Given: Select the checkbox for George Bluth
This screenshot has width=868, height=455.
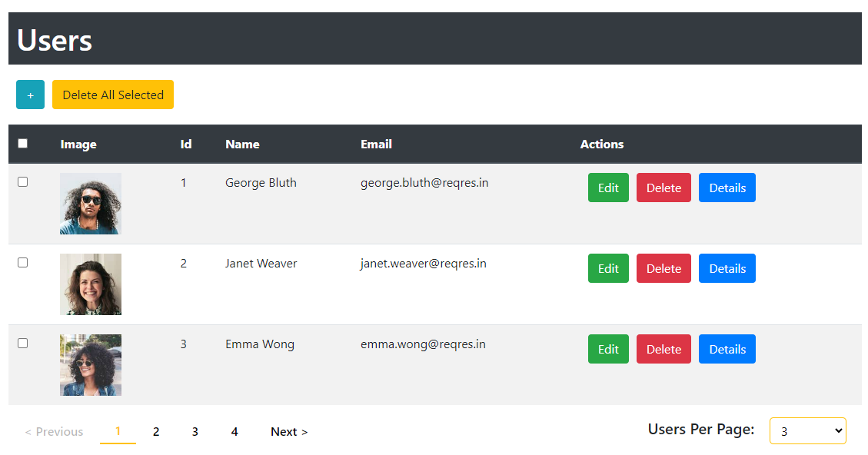Looking at the screenshot, I should click(22, 182).
